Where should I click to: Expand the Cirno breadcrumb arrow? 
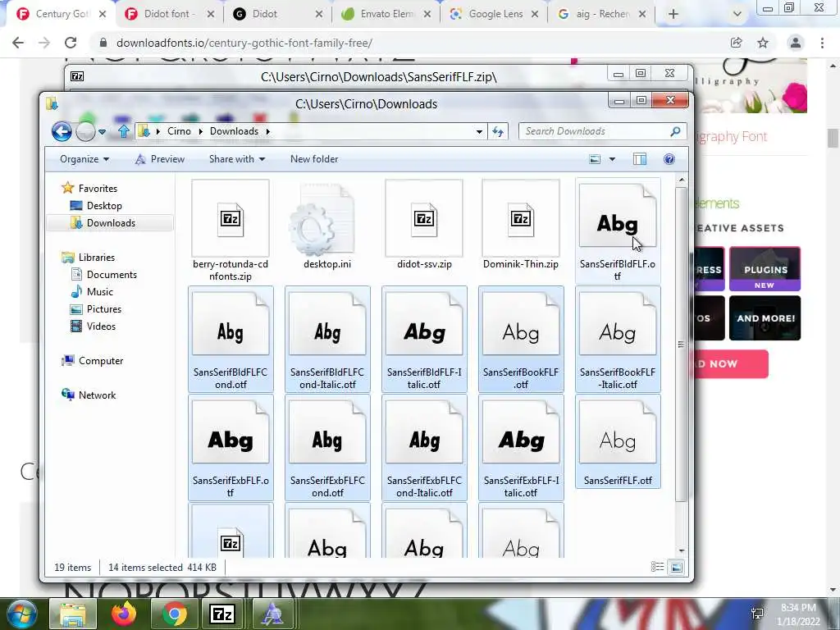point(200,131)
